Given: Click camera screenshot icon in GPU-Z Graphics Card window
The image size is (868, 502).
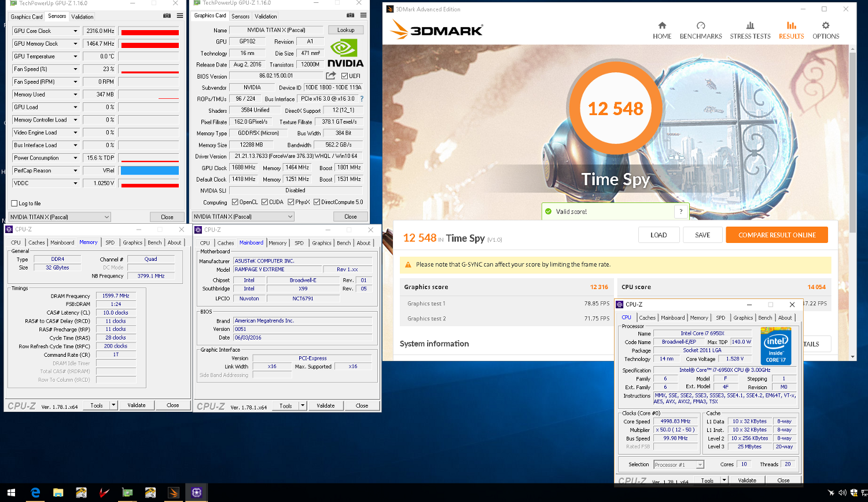Looking at the screenshot, I should click(350, 16).
